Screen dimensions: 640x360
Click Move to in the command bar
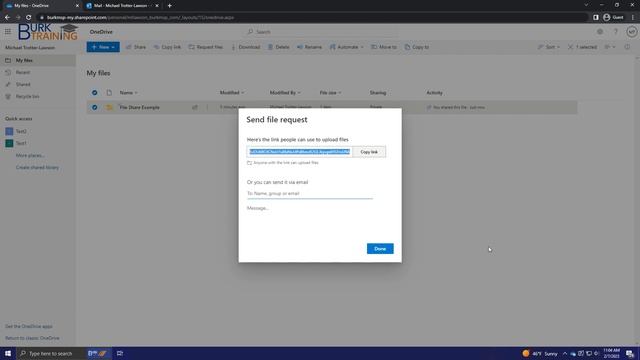pyautogui.click(x=384, y=47)
